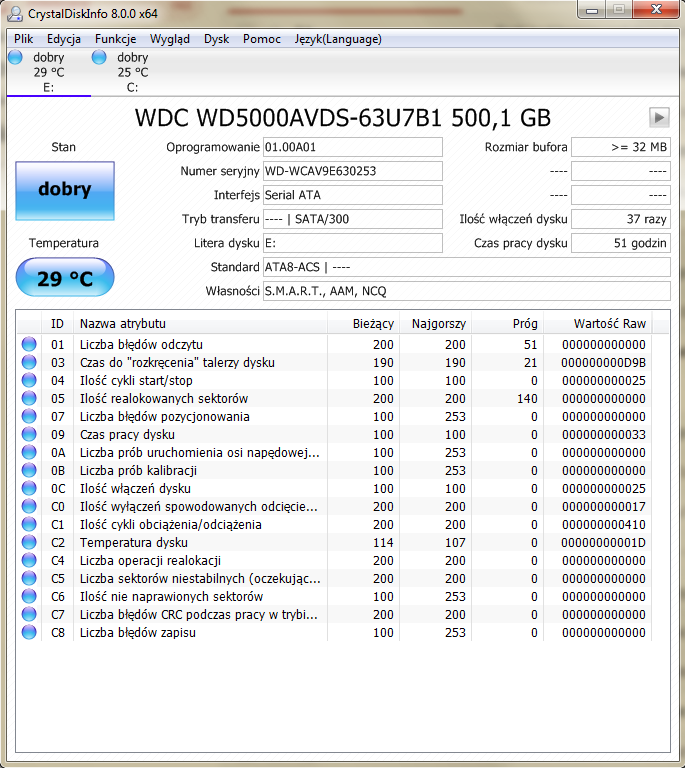
Task: Click status icon of attribute C5 row
Action: (x=29, y=578)
